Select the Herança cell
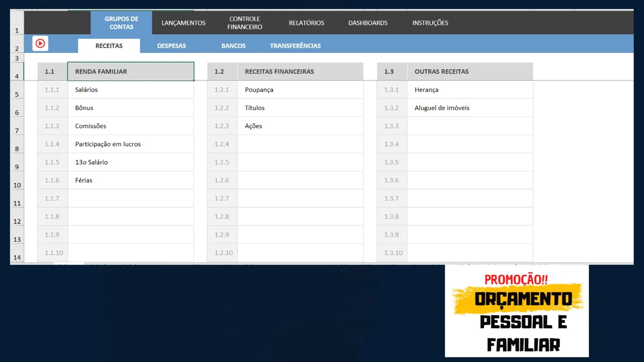Viewport: 644px width, 362px height. tap(470, 90)
